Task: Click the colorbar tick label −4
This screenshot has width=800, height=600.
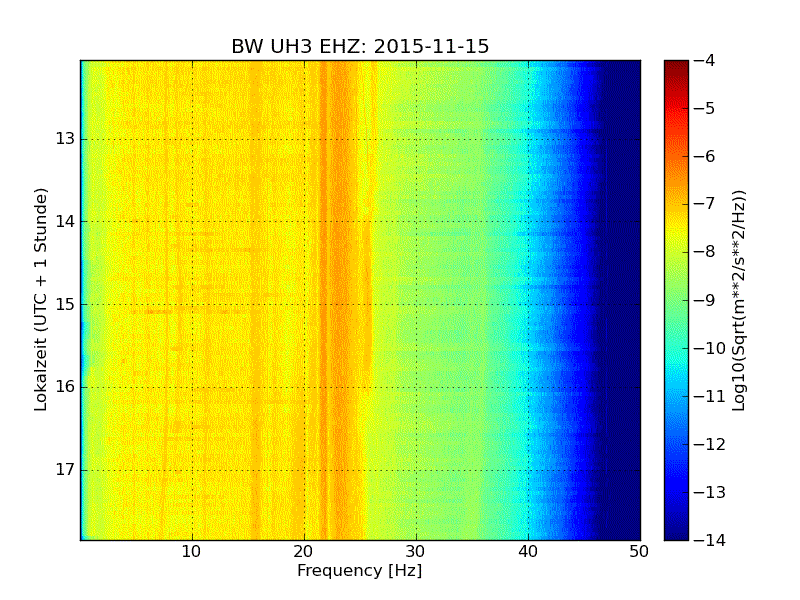Action: click(x=705, y=60)
